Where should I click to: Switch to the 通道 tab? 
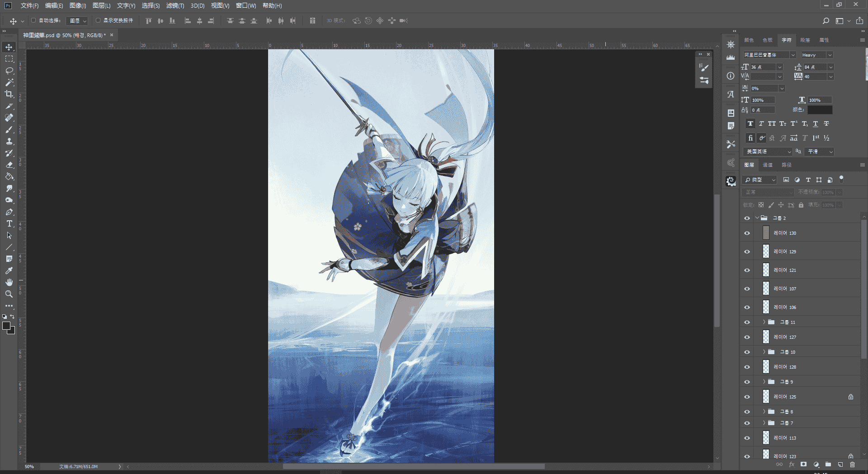tap(768, 165)
